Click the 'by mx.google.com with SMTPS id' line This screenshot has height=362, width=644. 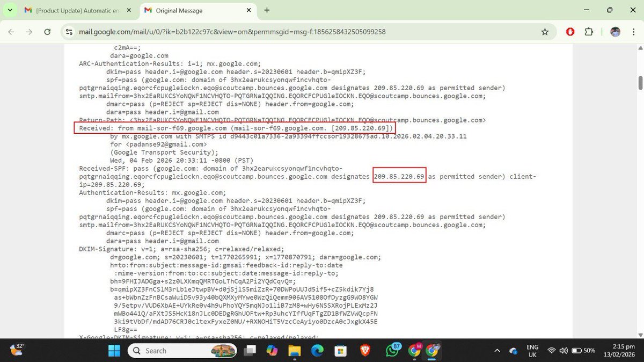pos(288,136)
